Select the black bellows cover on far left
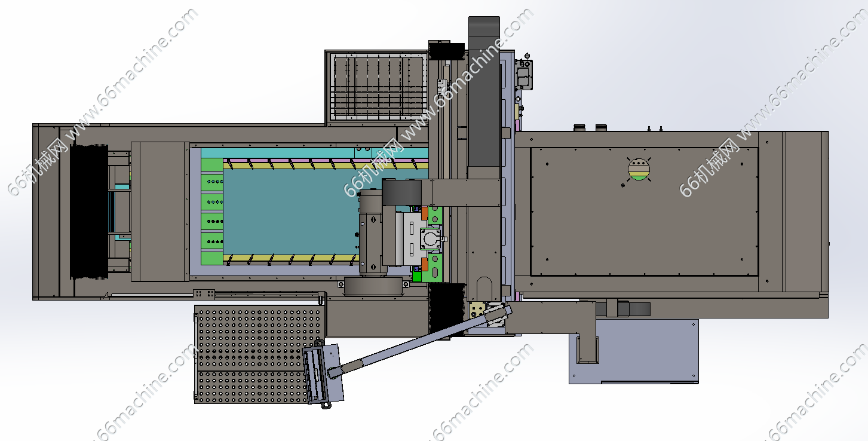This screenshot has width=868, height=441. [x=88, y=212]
